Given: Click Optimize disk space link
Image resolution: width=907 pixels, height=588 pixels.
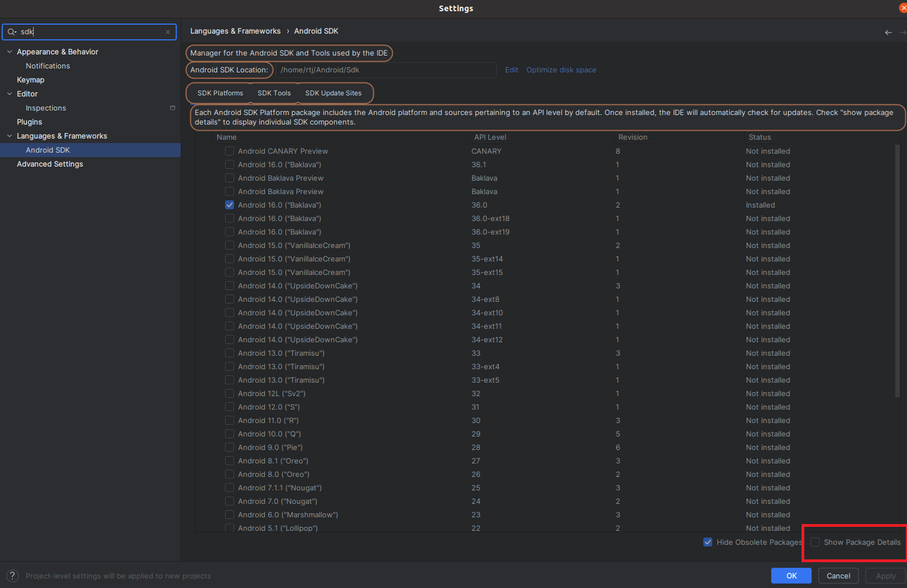Looking at the screenshot, I should click(561, 70).
